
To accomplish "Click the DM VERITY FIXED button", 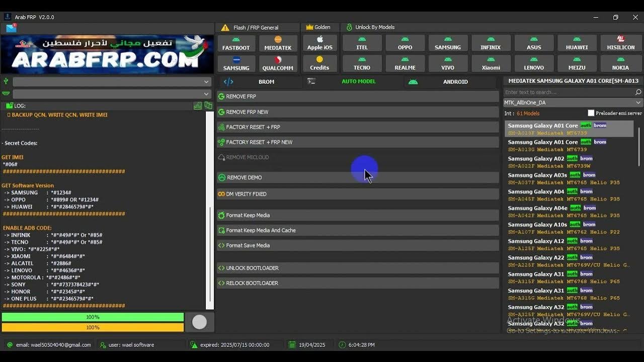I will [x=358, y=194].
